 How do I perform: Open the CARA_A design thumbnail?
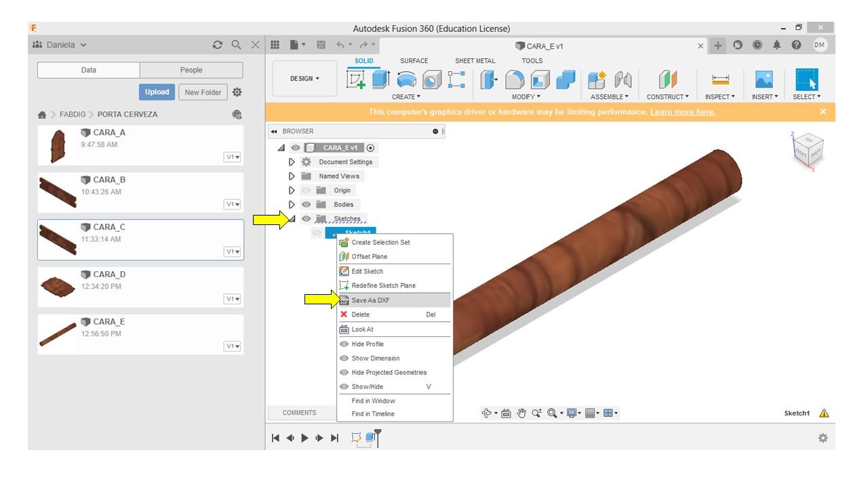click(58, 145)
